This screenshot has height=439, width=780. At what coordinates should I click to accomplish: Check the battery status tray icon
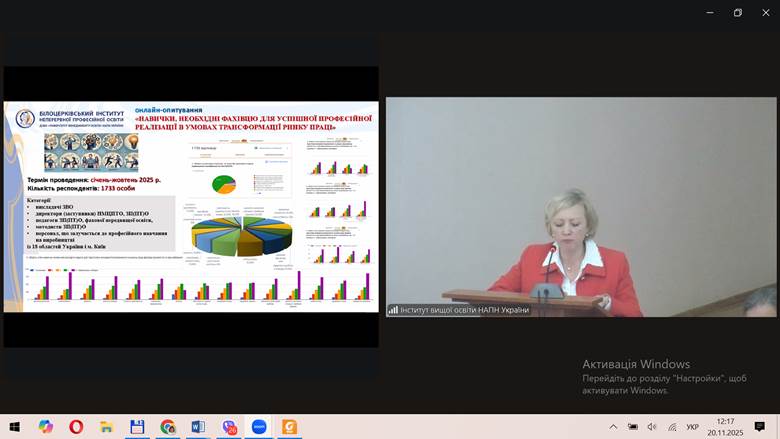pos(632,427)
